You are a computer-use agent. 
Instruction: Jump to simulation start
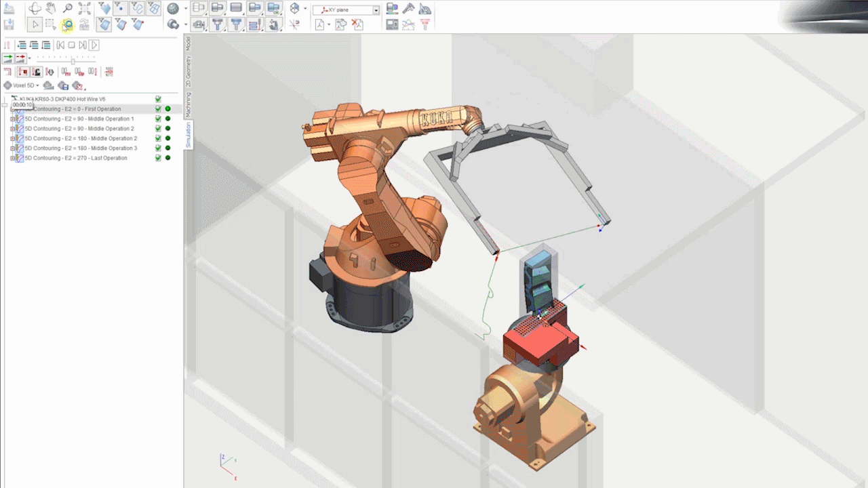[60, 45]
